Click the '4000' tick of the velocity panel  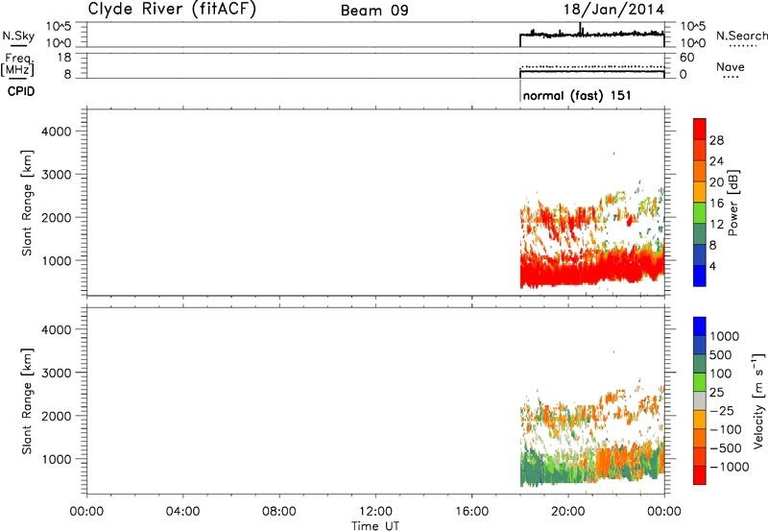coord(57,329)
